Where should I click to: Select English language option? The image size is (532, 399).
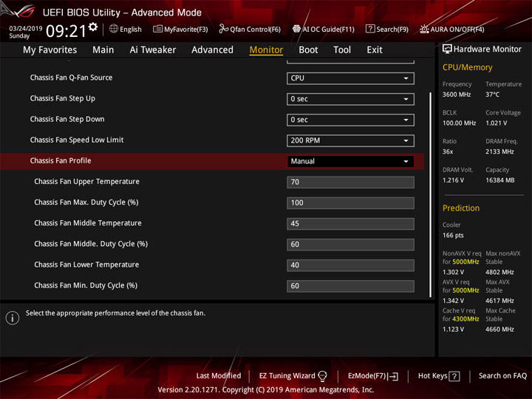click(x=131, y=30)
